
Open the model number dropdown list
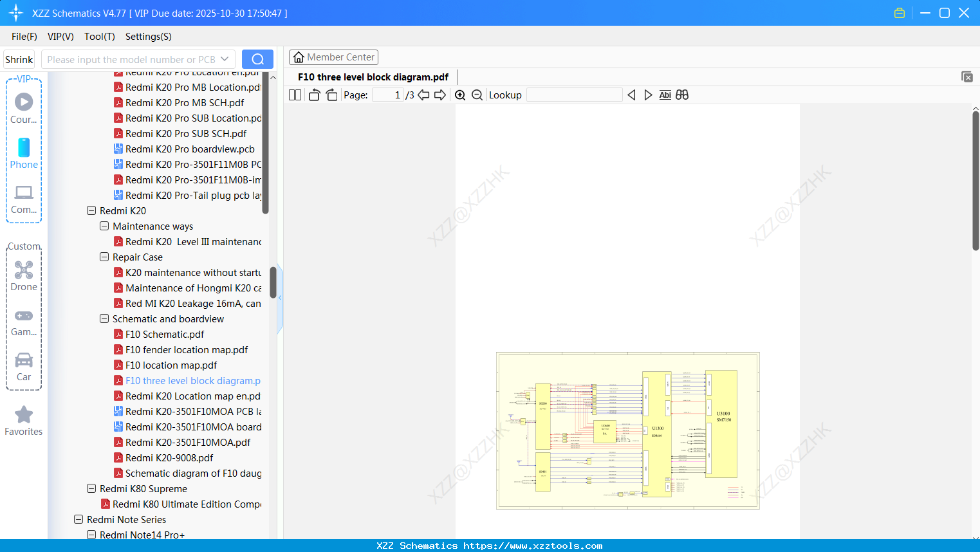(225, 59)
